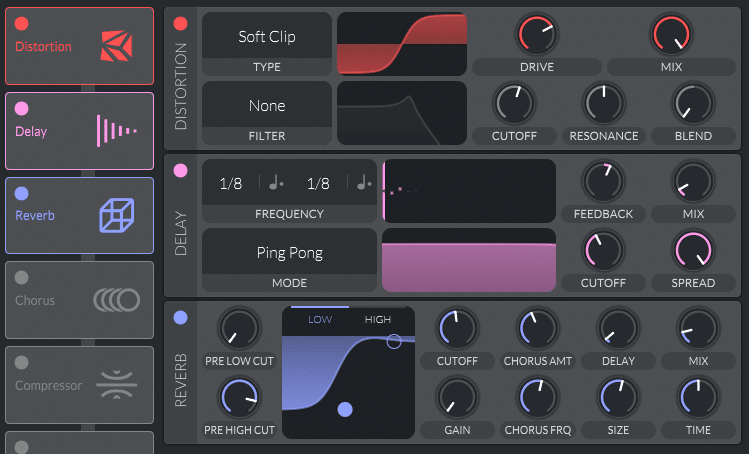The width and height of the screenshot is (749, 454).
Task: Toggle dotted note for the left delay frequency
Action: coord(276,183)
